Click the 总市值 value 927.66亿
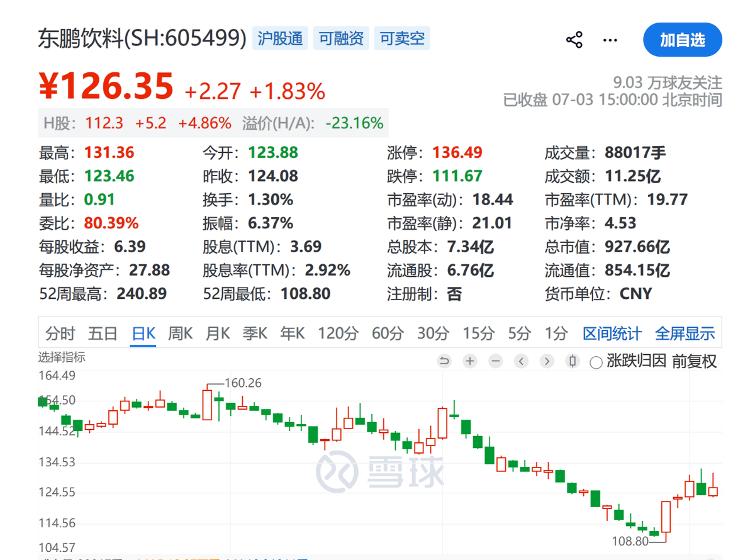Screen dimensions: 755x560 (637, 247)
